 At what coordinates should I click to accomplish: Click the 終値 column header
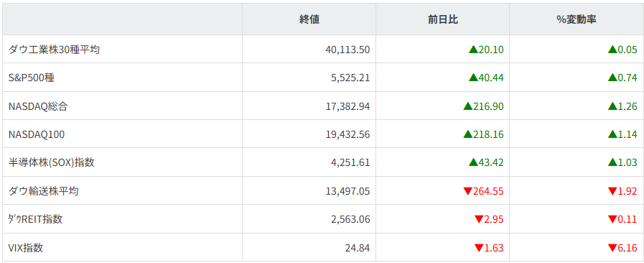pyautogui.click(x=309, y=19)
